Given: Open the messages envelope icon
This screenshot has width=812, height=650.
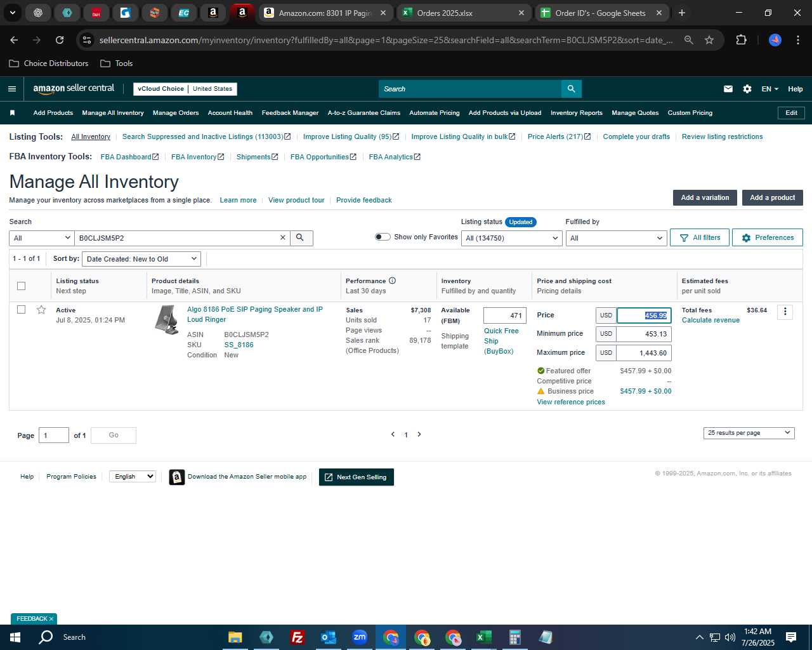Looking at the screenshot, I should (728, 89).
